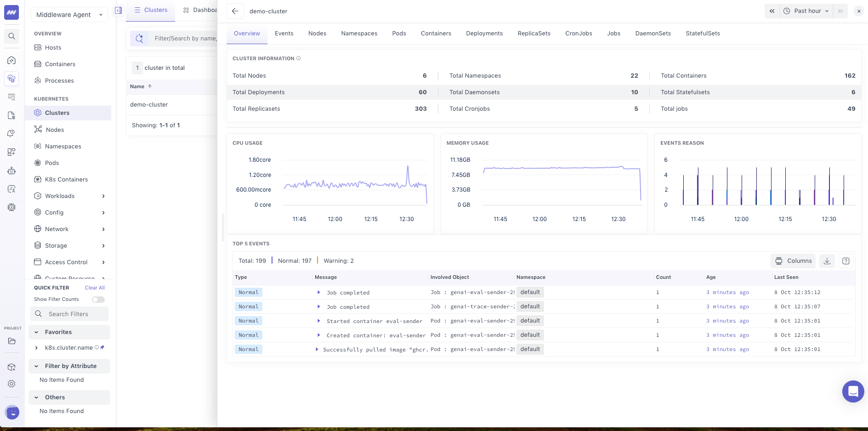Expand the k8s.cluster.name filter
Screen dimensions: 868x431
tap(36, 348)
